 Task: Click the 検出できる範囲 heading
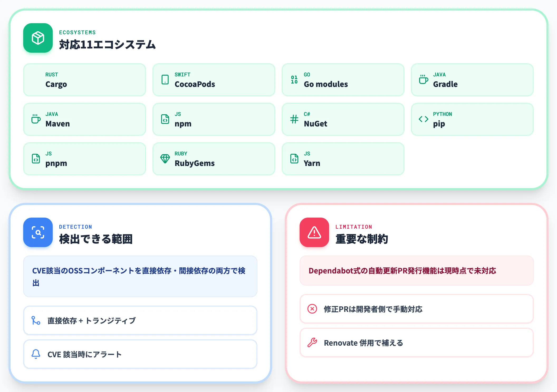click(96, 239)
